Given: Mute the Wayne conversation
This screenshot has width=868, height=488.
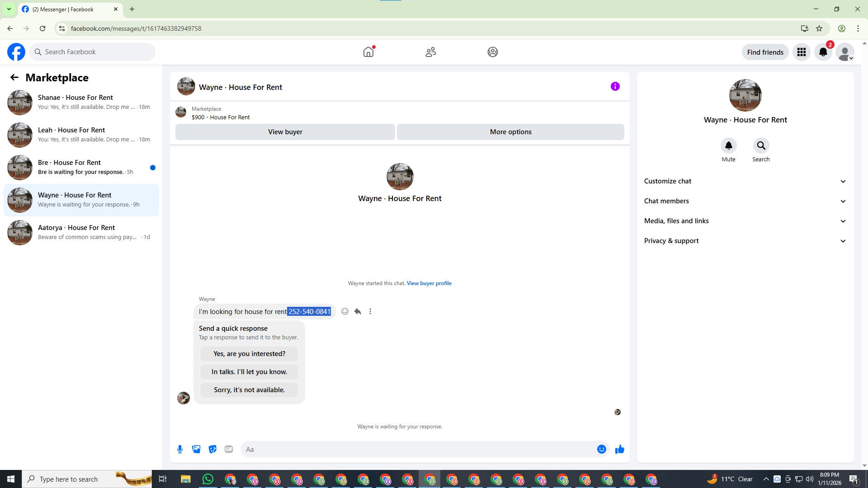Looking at the screenshot, I should [728, 145].
